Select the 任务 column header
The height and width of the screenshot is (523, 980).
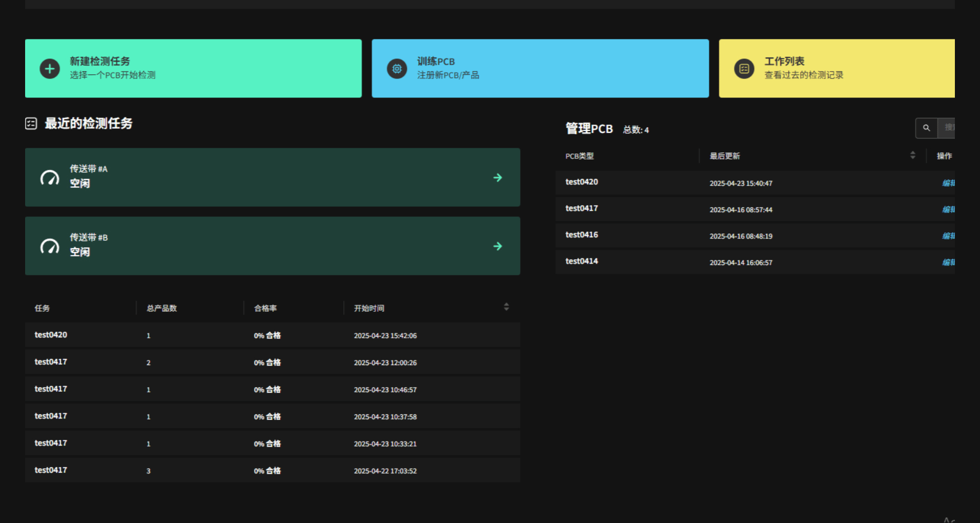click(x=42, y=308)
